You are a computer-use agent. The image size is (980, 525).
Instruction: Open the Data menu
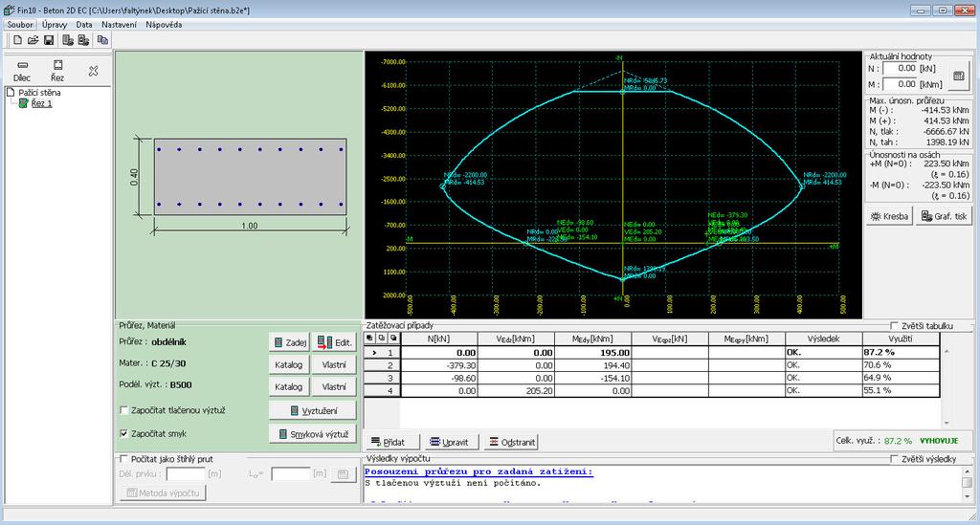click(84, 25)
